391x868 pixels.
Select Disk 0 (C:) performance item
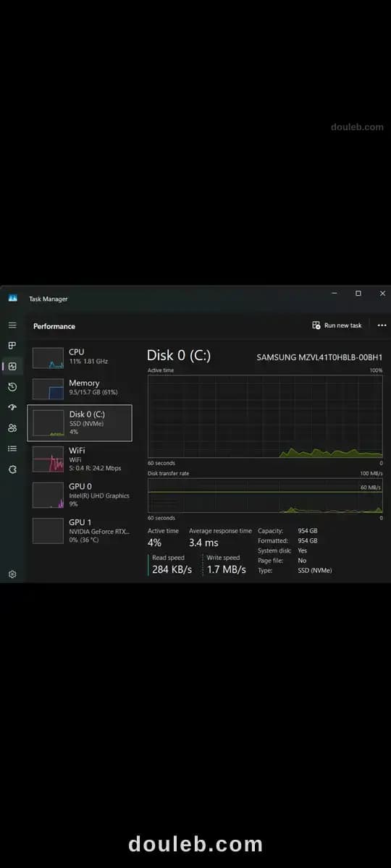[x=80, y=422]
